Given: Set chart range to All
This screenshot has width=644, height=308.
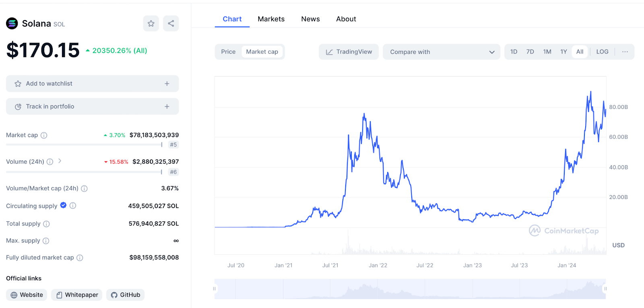Looking at the screenshot, I should (x=580, y=52).
